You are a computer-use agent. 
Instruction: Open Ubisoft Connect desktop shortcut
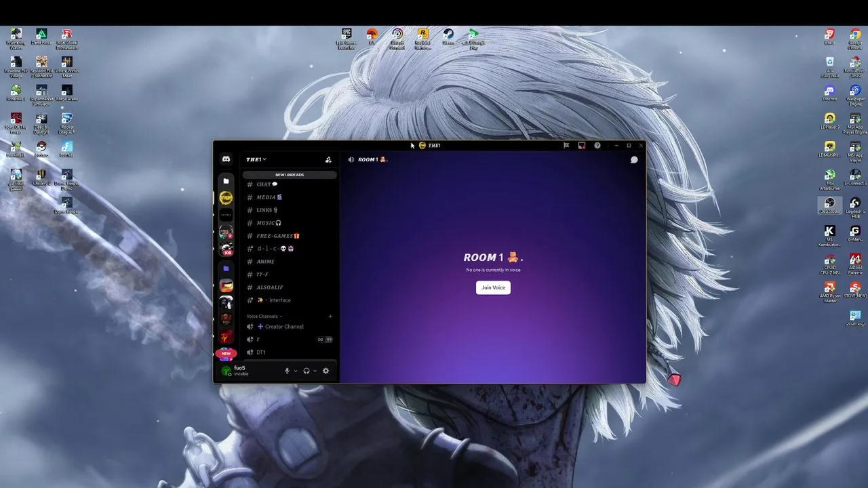(397, 39)
